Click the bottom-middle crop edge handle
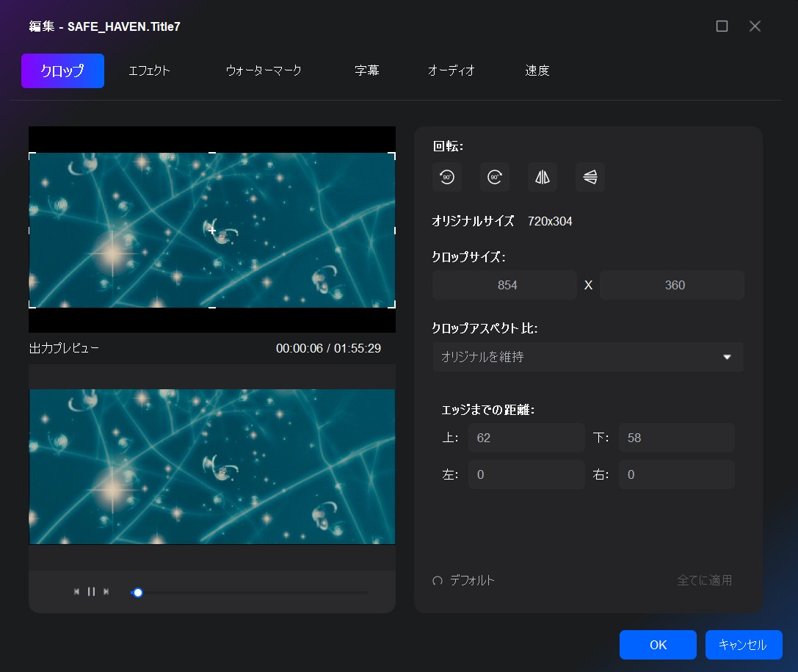Screen dimensions: 798x672 tap(212, 307)
